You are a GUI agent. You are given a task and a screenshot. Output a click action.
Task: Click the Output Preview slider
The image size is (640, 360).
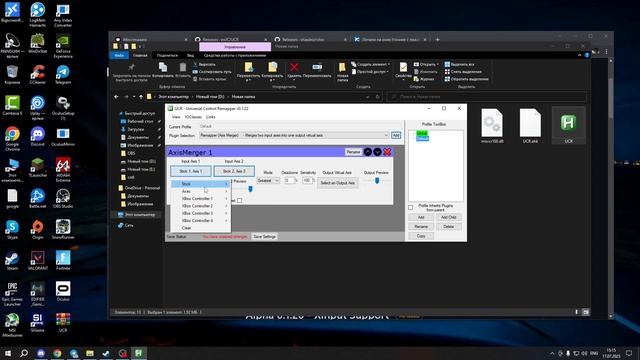coord(377,180)
